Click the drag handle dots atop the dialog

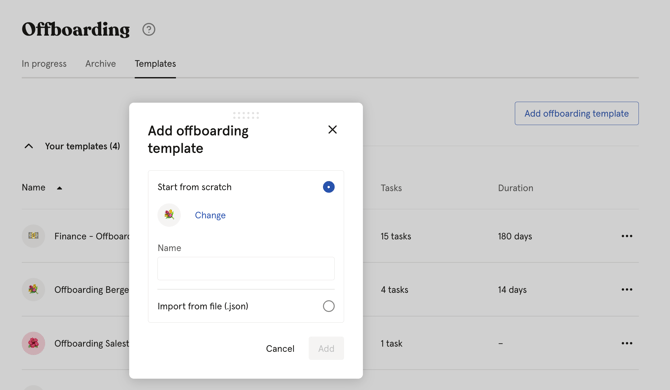coord(246,115)
